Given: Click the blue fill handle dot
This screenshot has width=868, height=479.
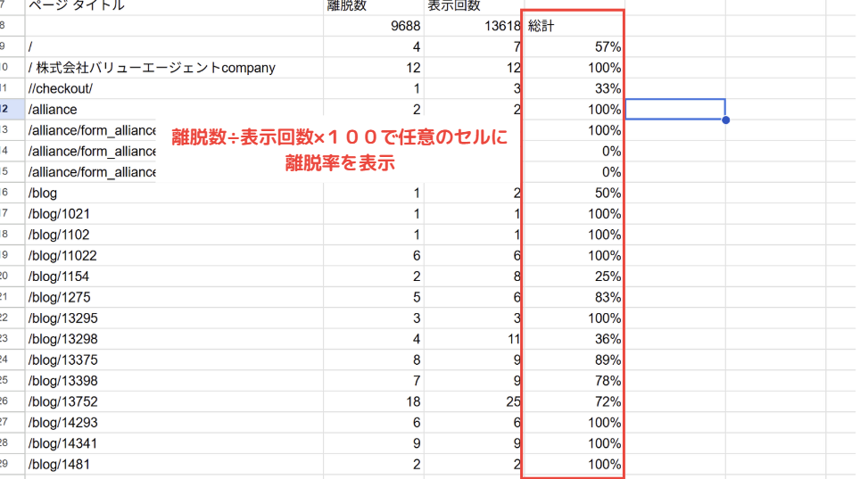Looking at the screenshot, I should pos(725,120).
